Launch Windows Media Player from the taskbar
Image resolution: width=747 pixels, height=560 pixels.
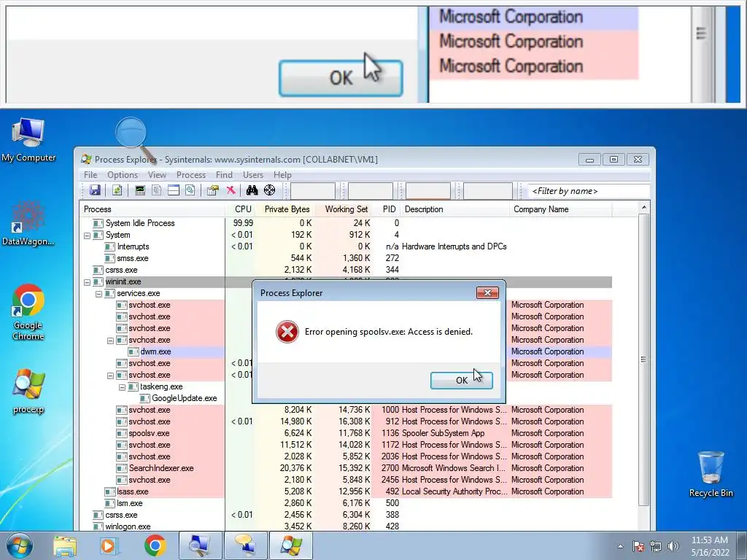coord(109,545)
